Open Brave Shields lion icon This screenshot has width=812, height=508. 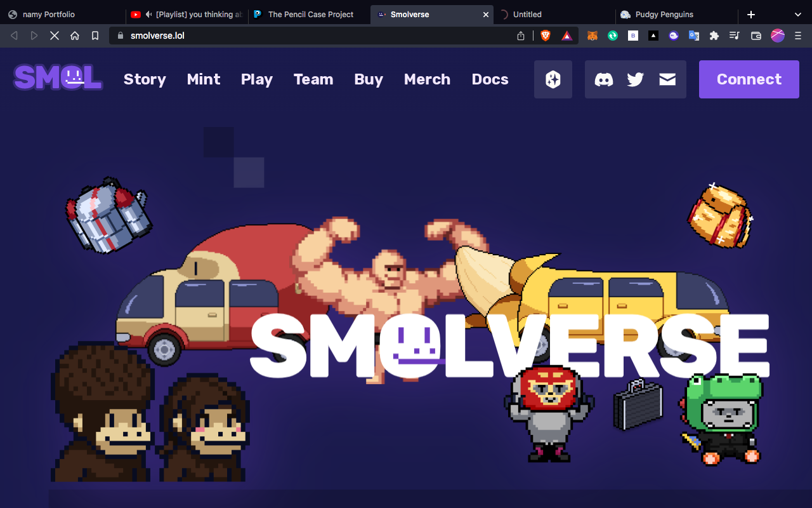point(546,36)
